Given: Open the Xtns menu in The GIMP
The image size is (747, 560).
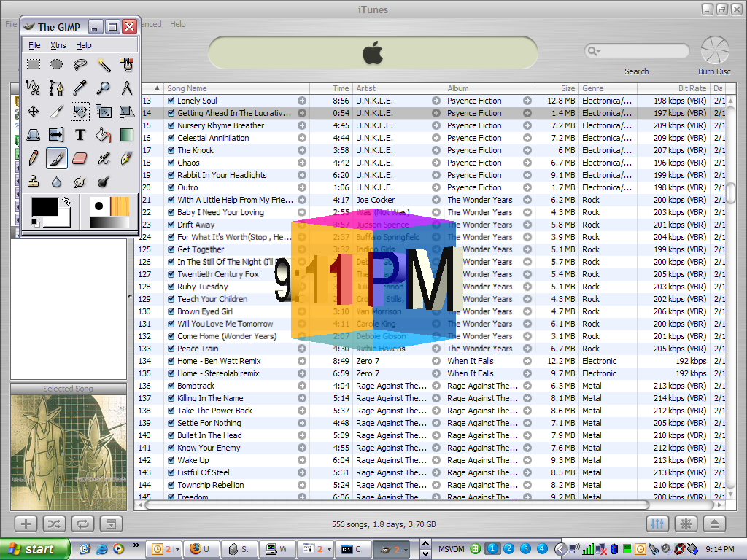Looking at the screenshot, I should [x=58, y=45].
